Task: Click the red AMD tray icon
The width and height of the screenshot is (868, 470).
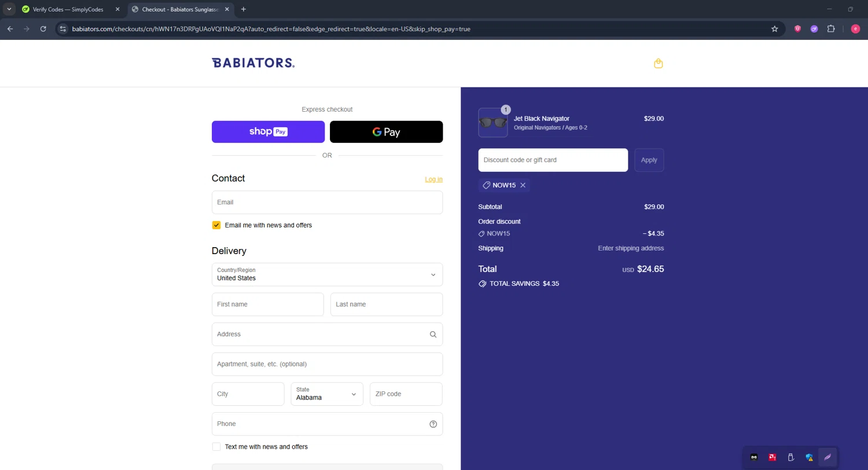Action: pyautogui.click(x=773, y=457)
